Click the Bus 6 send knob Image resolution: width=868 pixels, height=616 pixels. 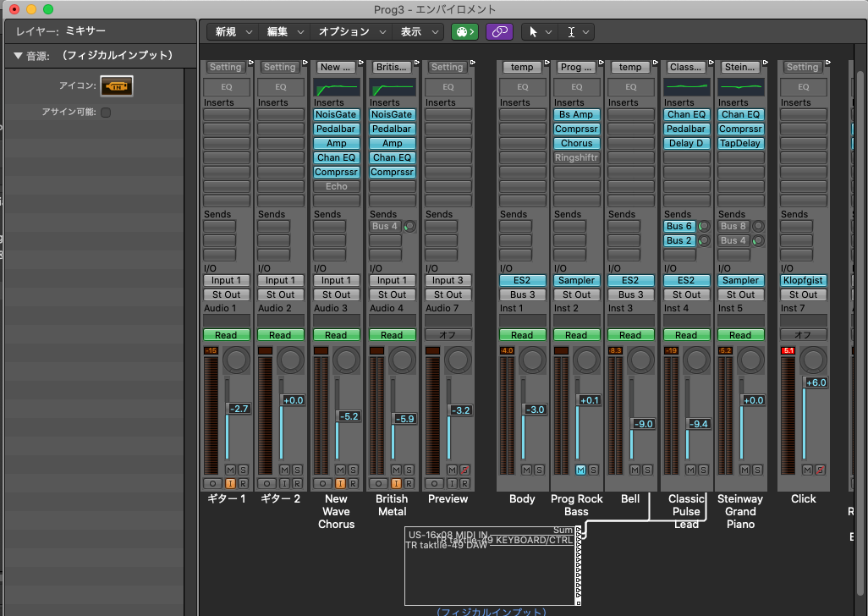pos(704,227)
